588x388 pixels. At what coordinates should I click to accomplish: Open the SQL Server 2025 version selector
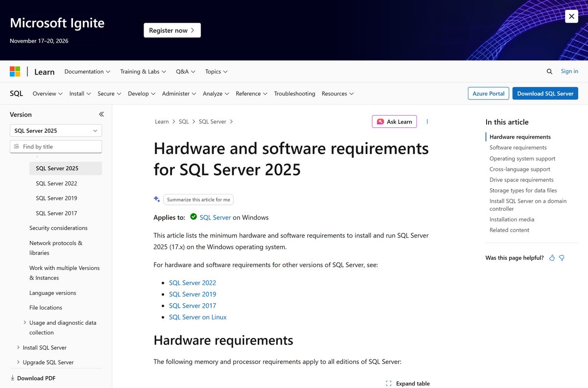point(56,131)
